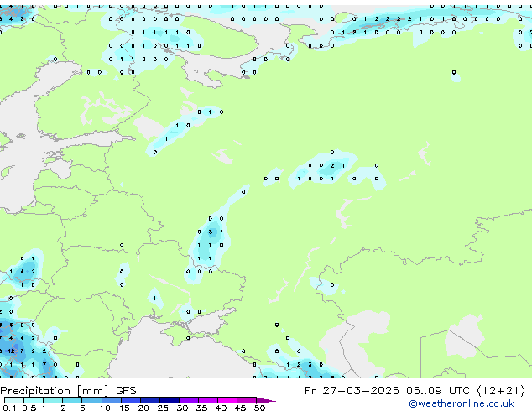This screenshot has width=532, height=411.
Task: Click the legend label 50
Action: pyautogui.click(x=259, y=408)
